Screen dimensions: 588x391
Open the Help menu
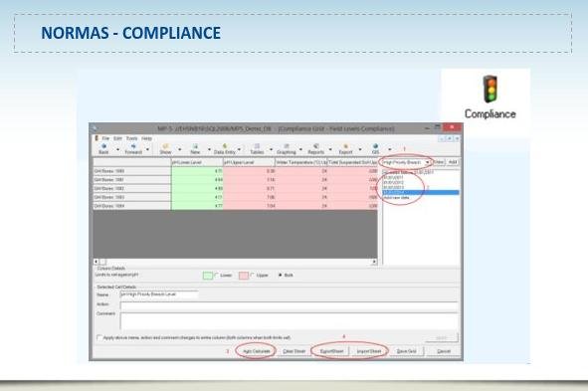[146, 138]
